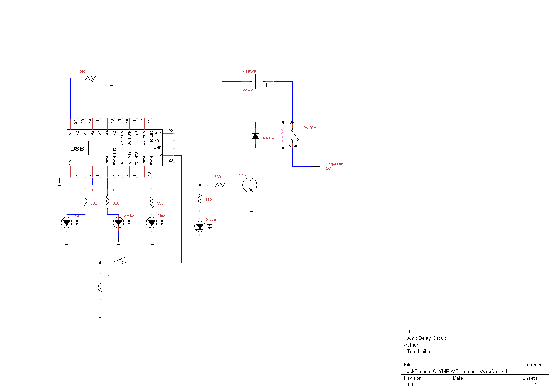Click the ground symbol under the Amber LED
Viewport: 553px width, 392px height.
[x=119, y=244]
